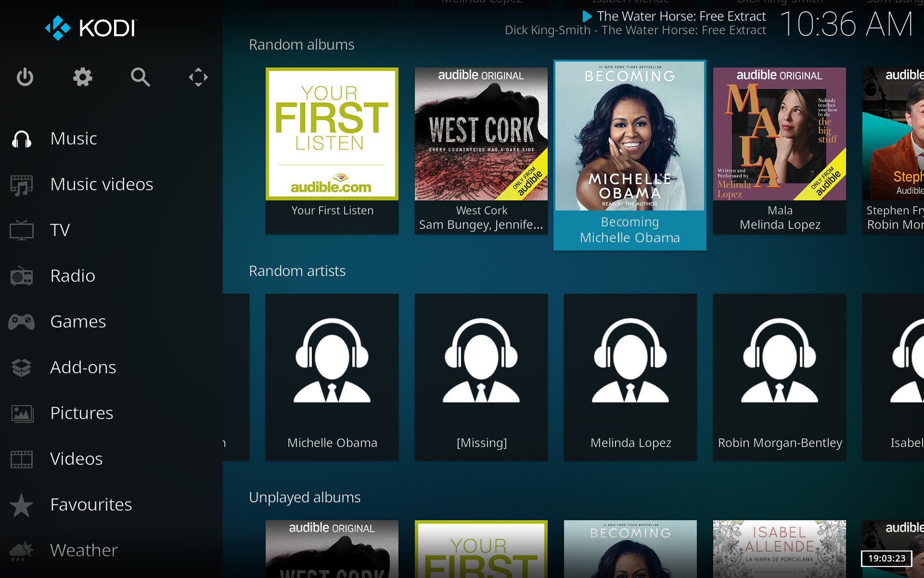Click Unplayed albums section header
924x578 pixels.
coord(304,496)
